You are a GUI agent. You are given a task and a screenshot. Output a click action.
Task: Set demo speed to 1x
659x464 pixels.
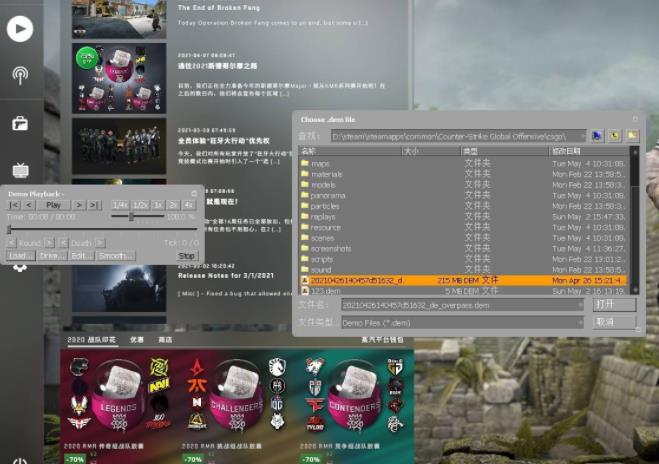(158, 205)
